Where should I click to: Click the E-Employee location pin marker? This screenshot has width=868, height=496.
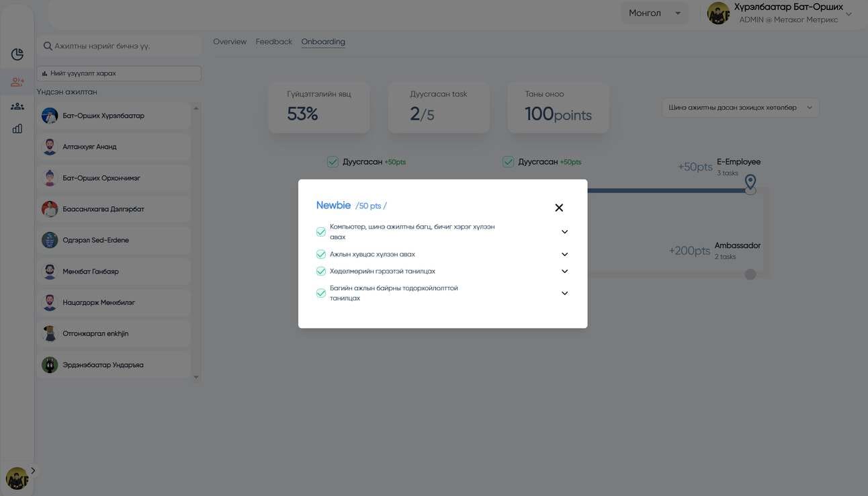tap(750, 182)
